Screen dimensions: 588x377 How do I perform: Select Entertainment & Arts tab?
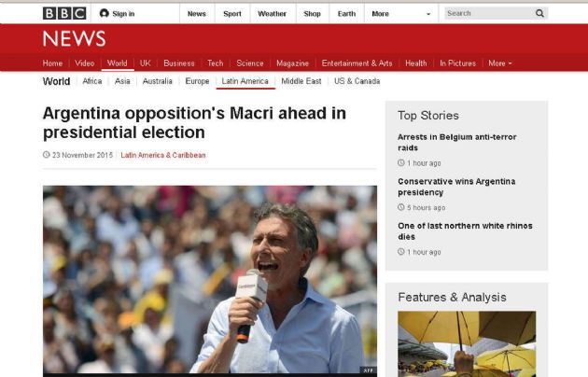[x=357, y=63]
